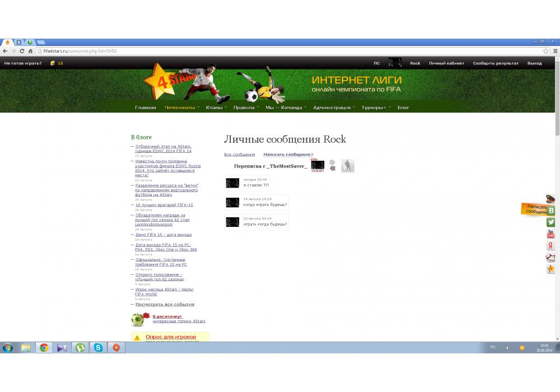560x392 pixels.
Task: Open 'Опрос для игроков' link
Action: click(171, 337)
